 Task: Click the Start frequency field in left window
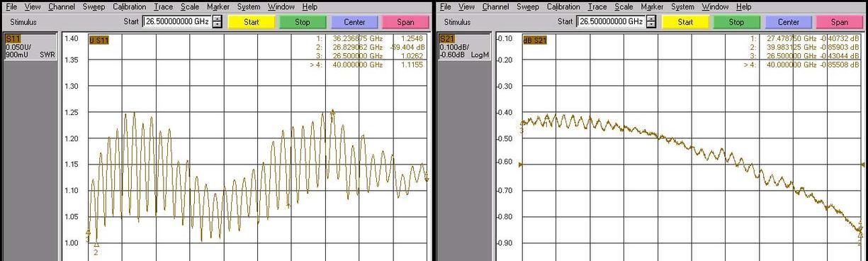coord(176,22)
